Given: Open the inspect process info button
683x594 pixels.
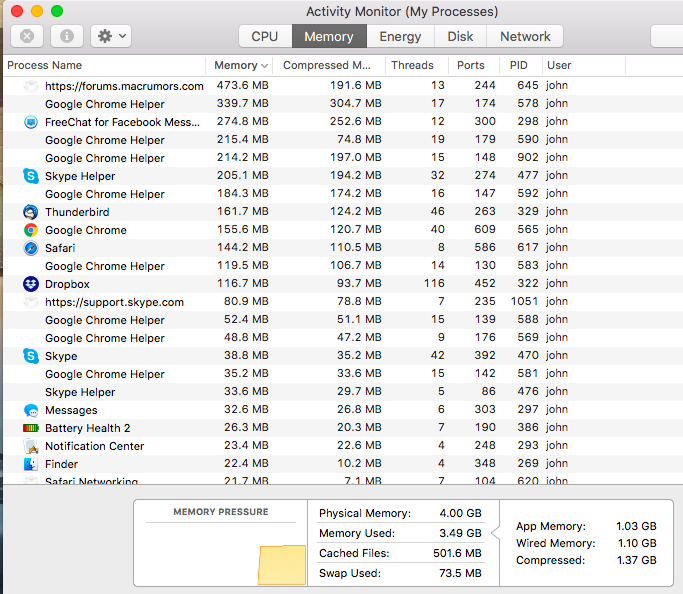Looking at the screenshot, I should point(67,36).
